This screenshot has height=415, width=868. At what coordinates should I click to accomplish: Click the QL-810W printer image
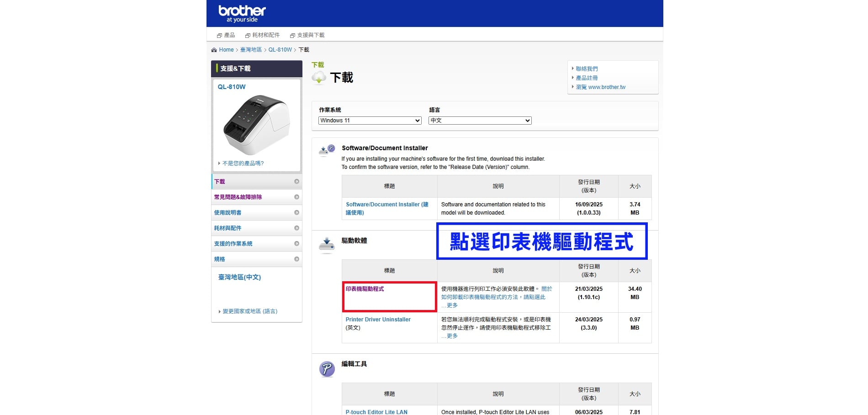(256, 125)
